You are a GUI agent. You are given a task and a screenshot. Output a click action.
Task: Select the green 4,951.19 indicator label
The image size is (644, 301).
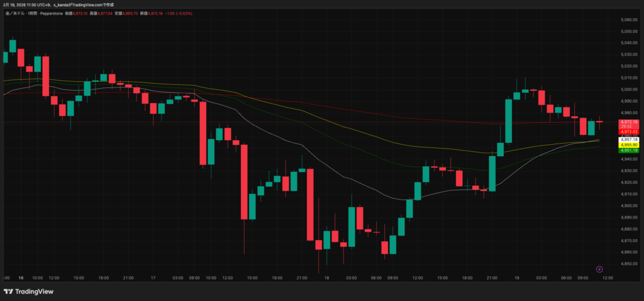pos(628,150)
